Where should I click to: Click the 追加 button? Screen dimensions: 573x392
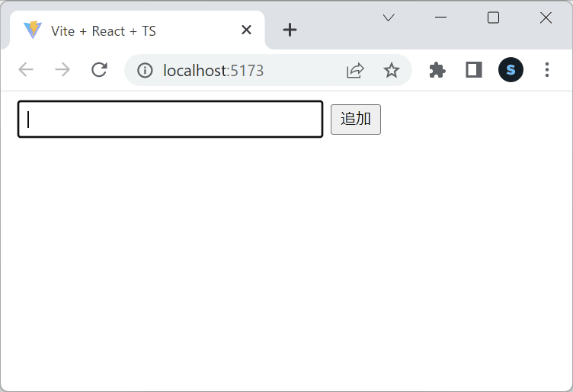356,120
